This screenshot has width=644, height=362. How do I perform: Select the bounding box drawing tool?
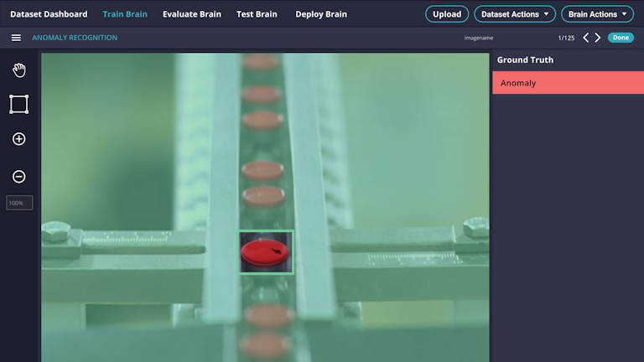point(18,104)
